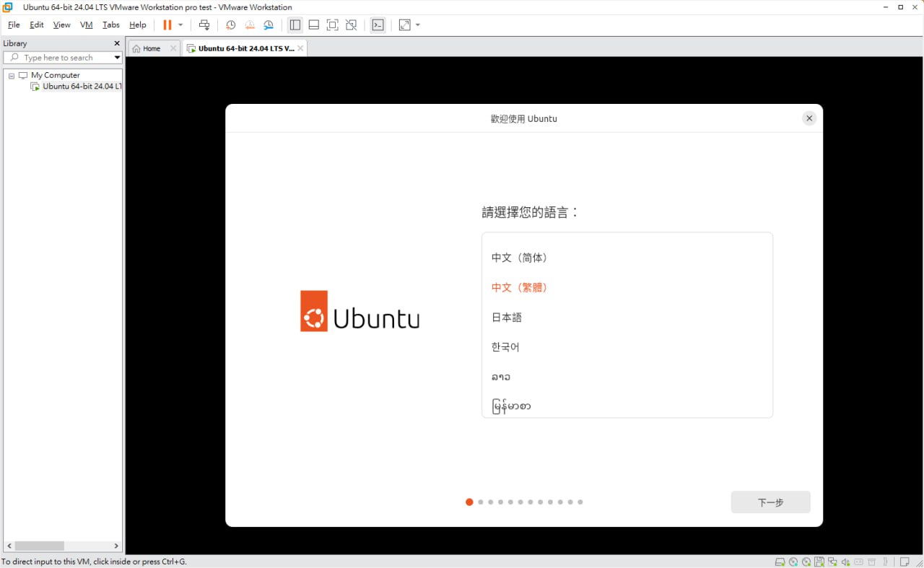Screen dimensions: 924x568
Task: Open the console view icon
Action: click(378, 25)
